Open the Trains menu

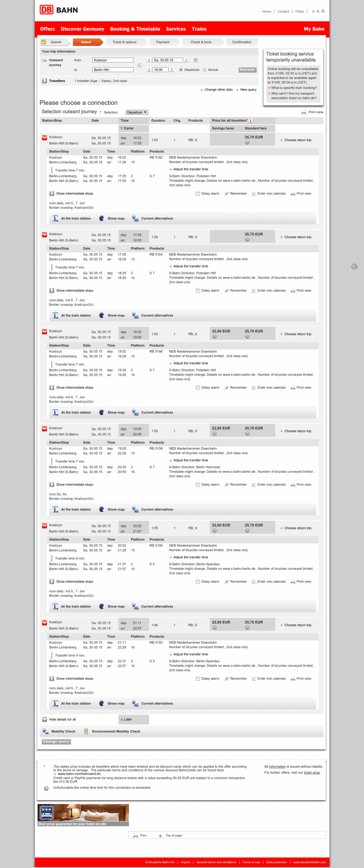tap(199, 29)
